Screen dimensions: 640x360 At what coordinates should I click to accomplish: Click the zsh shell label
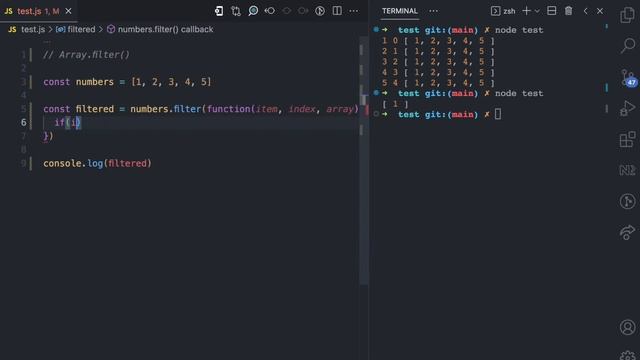(x=509, y=11)
